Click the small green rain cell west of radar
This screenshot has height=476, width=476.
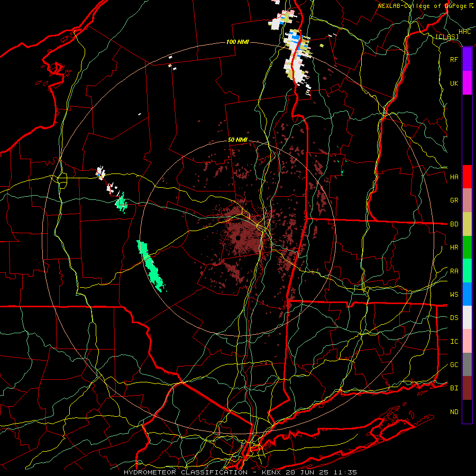pos(122,203)
